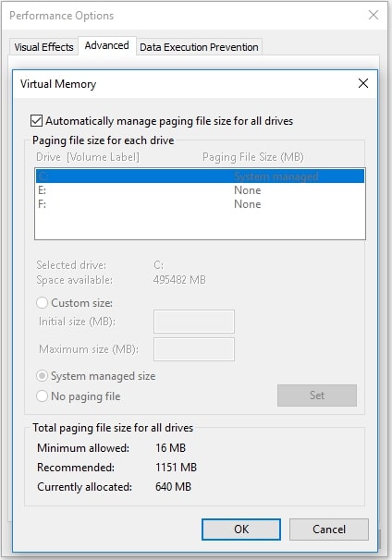The width and height of the screenshot is (392, 560).
Task: Close the Virtual Memory dialog
Action: [x=363, y=83]
